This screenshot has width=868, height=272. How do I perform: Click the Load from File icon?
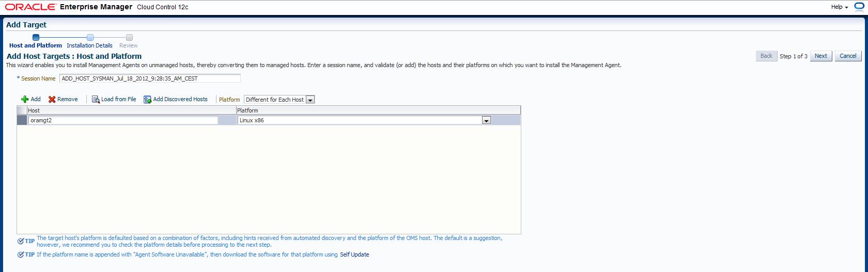[96, 100]
